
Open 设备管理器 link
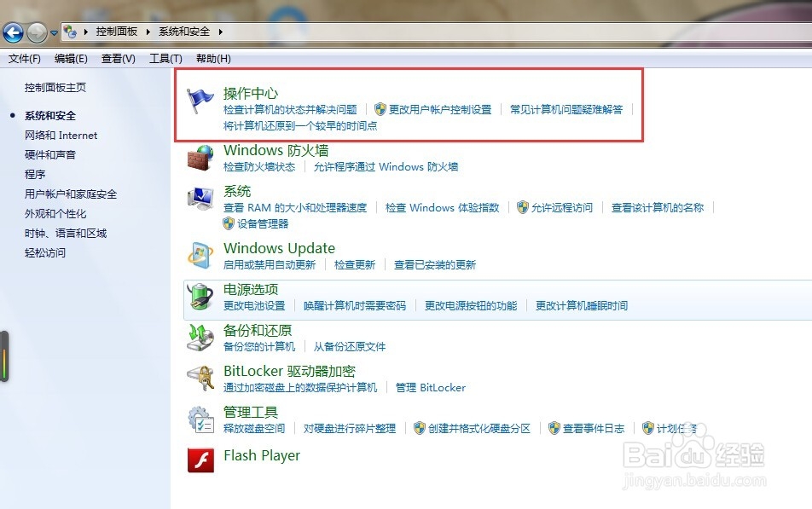263,223
